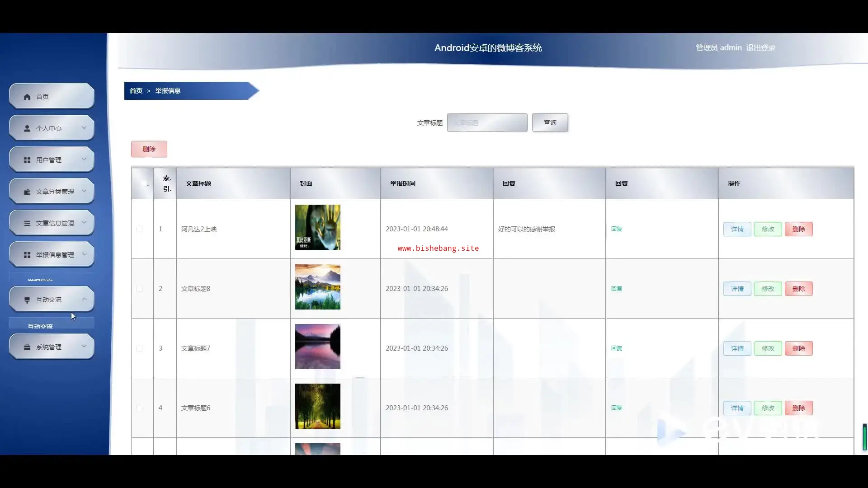This screenshot has width=868, height=488.
Task: Check the checkbox for row 文章标题7
Action: 139,348
